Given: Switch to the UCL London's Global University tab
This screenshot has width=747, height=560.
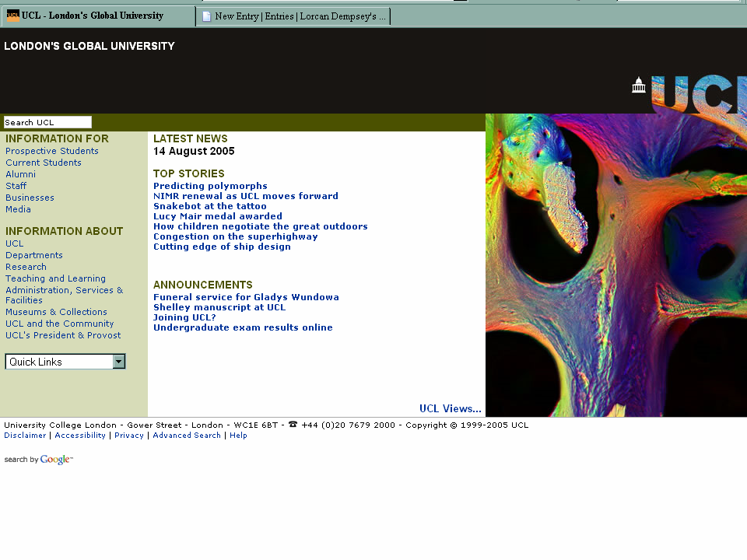Looking at the screenshot, I should pyautogui.click(x=98, y=16).
